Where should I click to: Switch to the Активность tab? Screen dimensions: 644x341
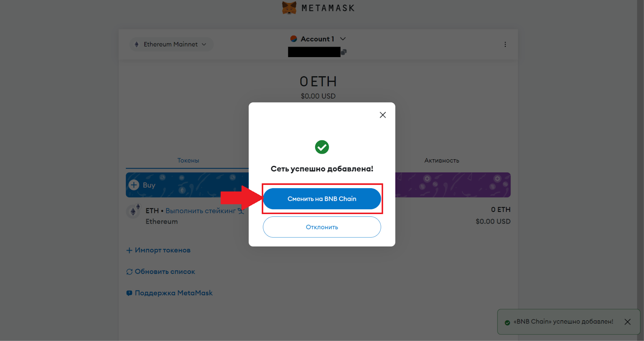442,160
